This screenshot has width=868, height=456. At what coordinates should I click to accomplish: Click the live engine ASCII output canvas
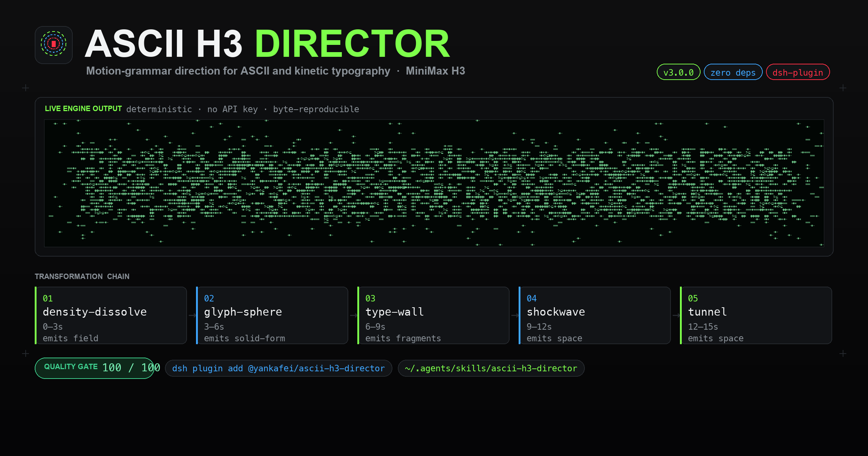(x=434, y=183)
